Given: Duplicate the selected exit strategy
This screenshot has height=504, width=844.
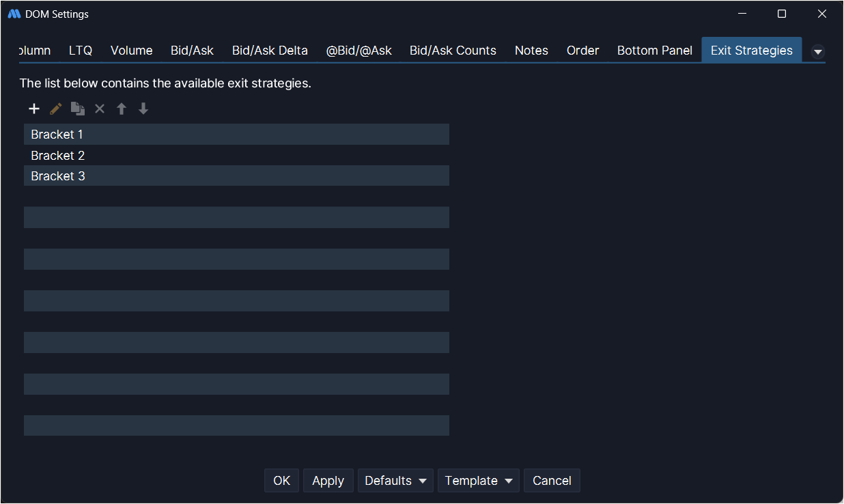Looking at the screenshot, I should (x=78, y=109).
